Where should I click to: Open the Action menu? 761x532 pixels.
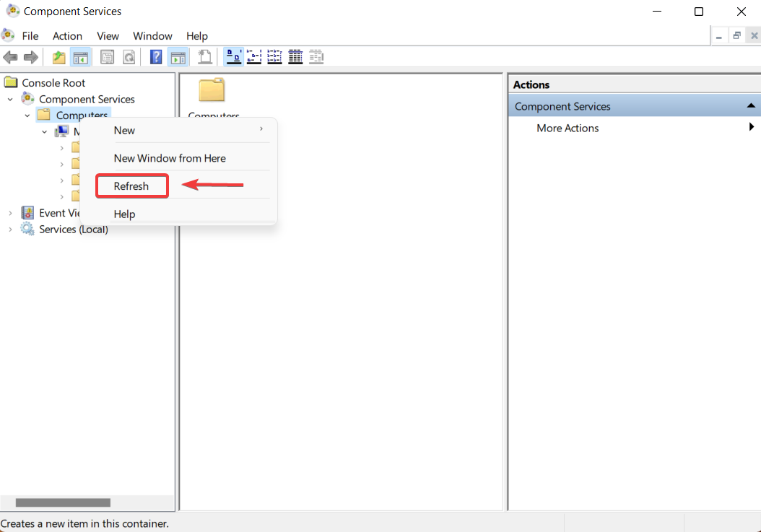tap(67, 36)
